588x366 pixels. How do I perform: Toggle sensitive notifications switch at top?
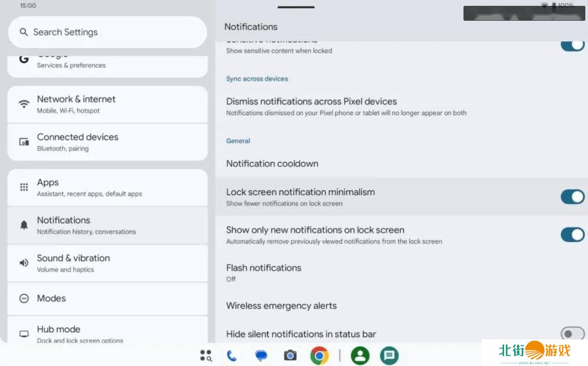572,45
